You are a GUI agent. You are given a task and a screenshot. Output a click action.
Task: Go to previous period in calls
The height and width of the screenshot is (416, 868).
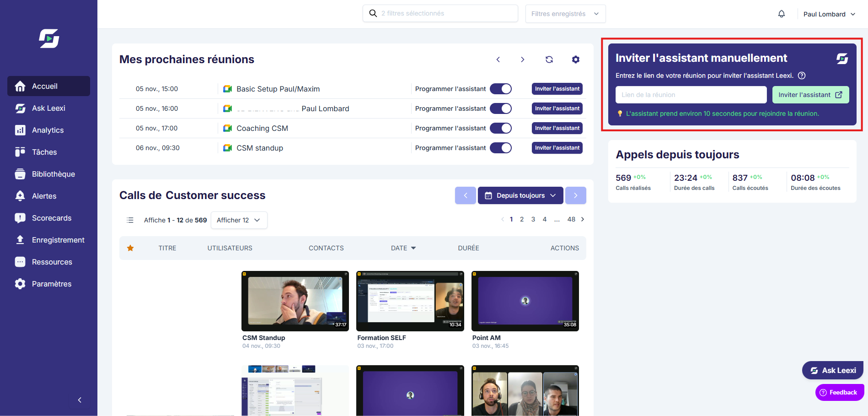466,195
